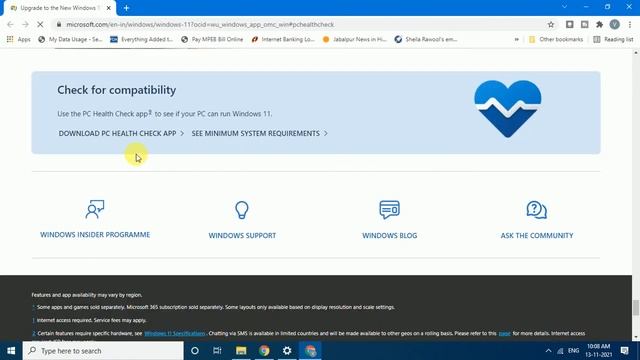Screen dimensions: 640x360
Task: Click See Minimum System Requirements link
Action: 260,133
